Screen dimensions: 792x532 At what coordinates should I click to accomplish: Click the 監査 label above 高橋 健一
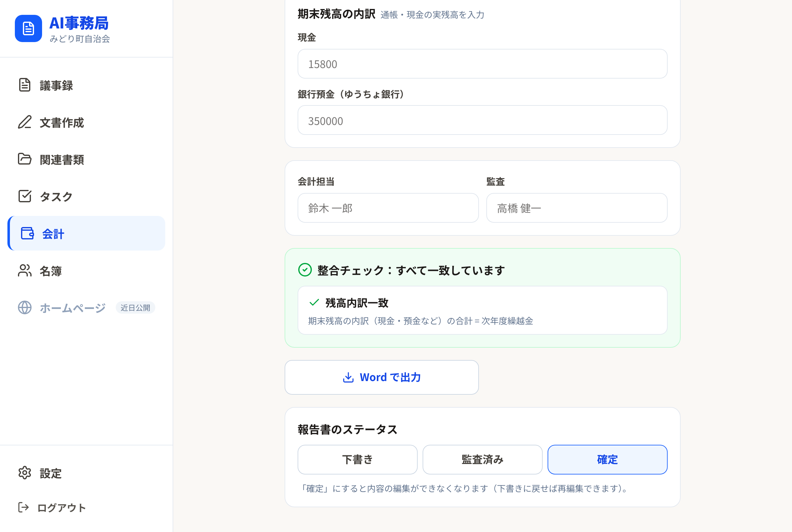[x=495, y=182]
